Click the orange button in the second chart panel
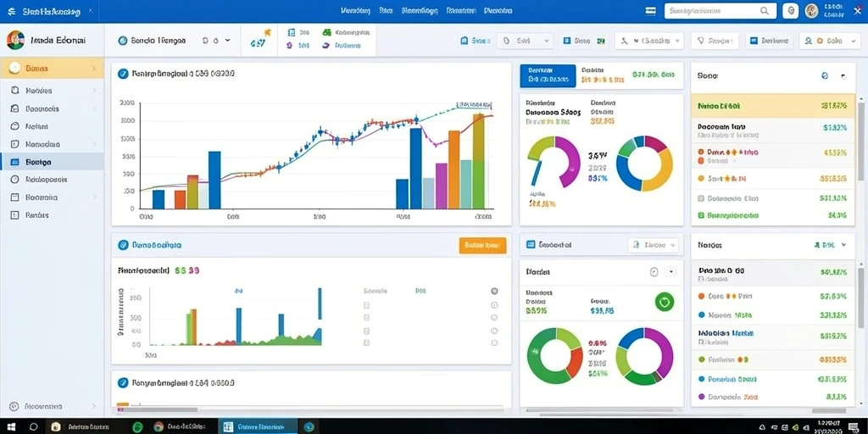Viewport: 868px width, 434px height. (482, 245)
